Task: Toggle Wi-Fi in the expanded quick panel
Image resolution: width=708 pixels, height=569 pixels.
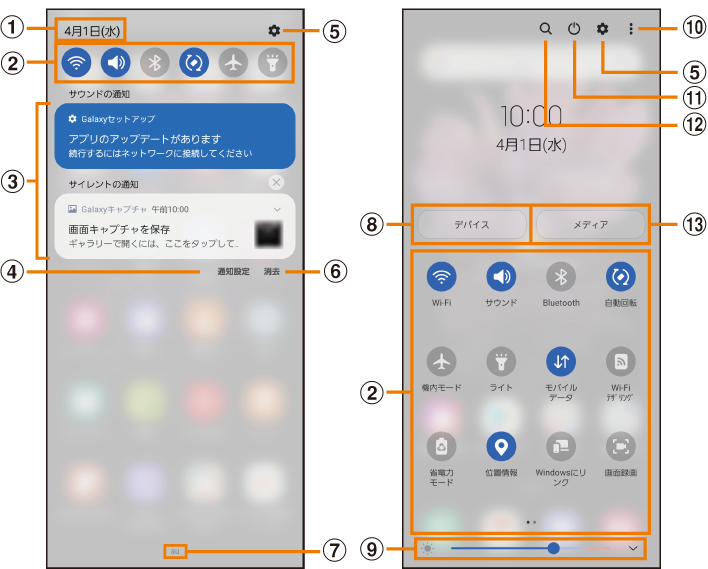Action: (x=441, y=277)
